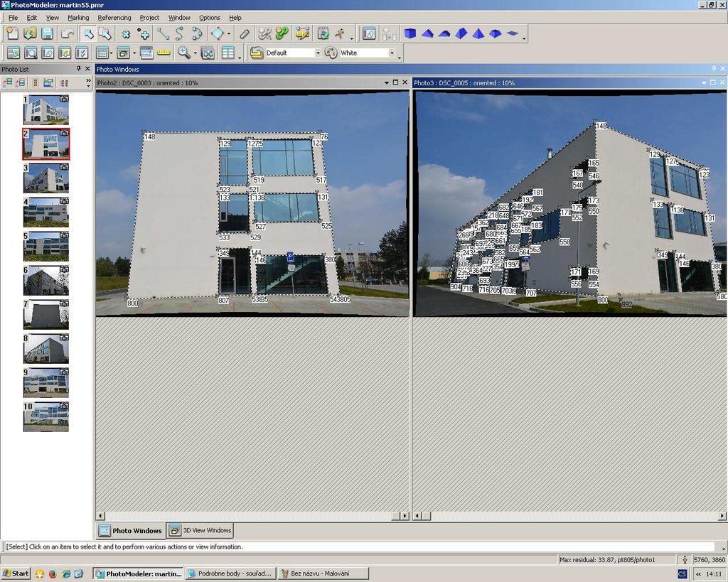Open the Project menu
This screenshot has width=728, height=582.
click(x=149, y=18)
